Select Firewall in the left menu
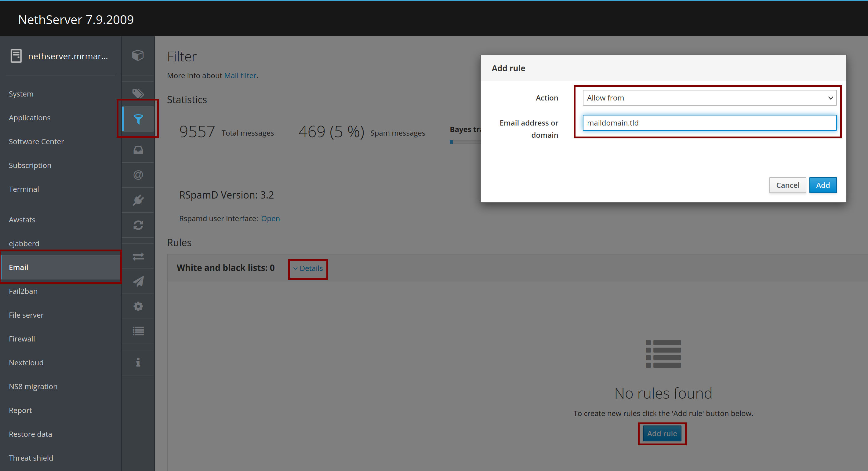The height and width of the screenshot is (471, 868). point(22,339)
